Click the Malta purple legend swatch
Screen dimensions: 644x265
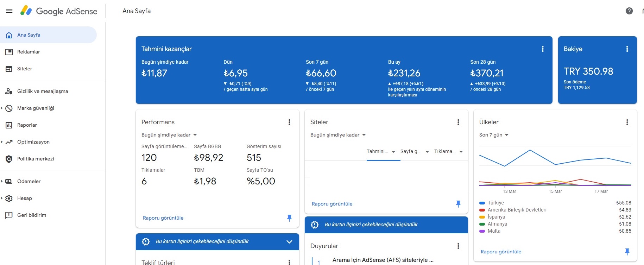pyautogui.click(x=482, y=231)
